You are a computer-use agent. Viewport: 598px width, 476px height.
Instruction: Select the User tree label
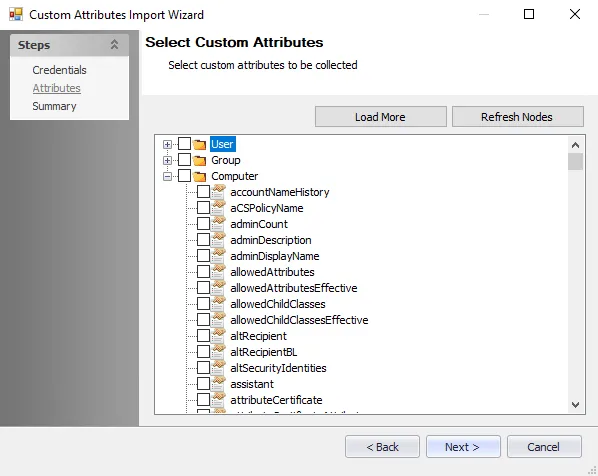pyautogui.click(x=223, y=144)
